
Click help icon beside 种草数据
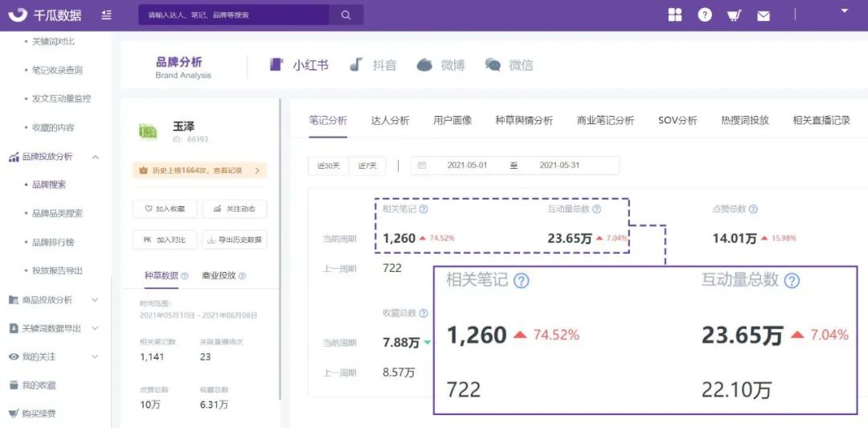pos(185,275)
